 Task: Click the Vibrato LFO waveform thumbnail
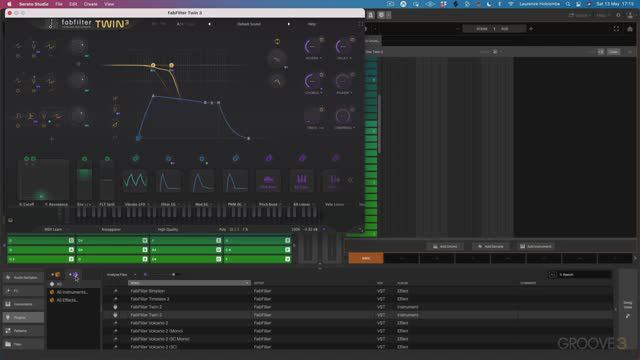pos(135,180)
